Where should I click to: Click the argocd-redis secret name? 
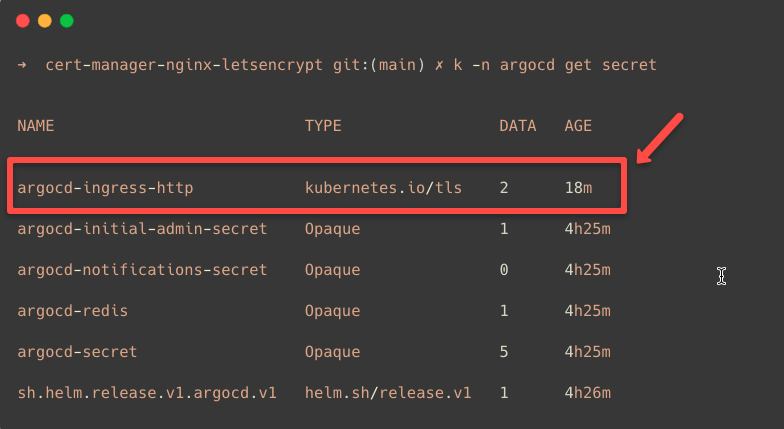click(73, 311)
